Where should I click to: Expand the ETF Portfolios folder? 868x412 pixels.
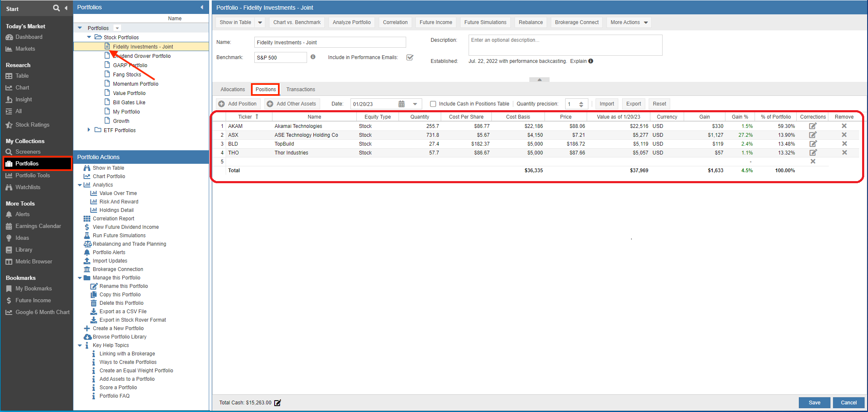point(89,130)
